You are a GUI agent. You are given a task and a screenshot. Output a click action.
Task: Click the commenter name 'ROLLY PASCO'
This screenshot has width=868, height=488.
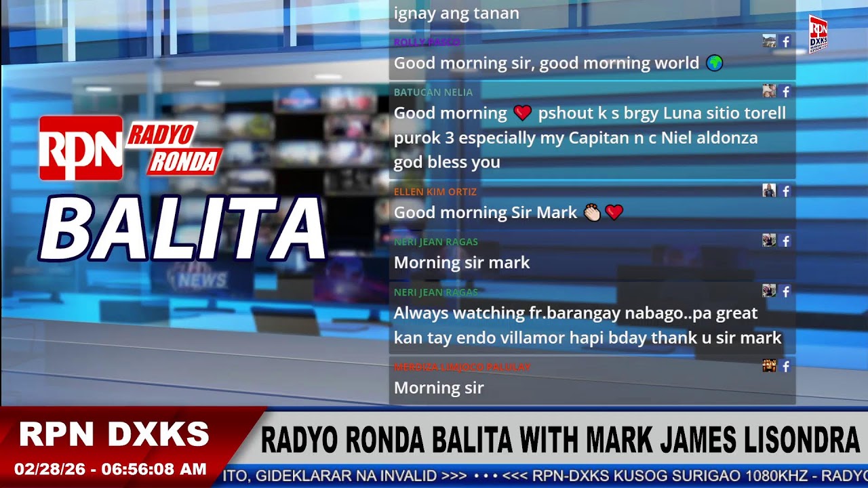[427, 42]
